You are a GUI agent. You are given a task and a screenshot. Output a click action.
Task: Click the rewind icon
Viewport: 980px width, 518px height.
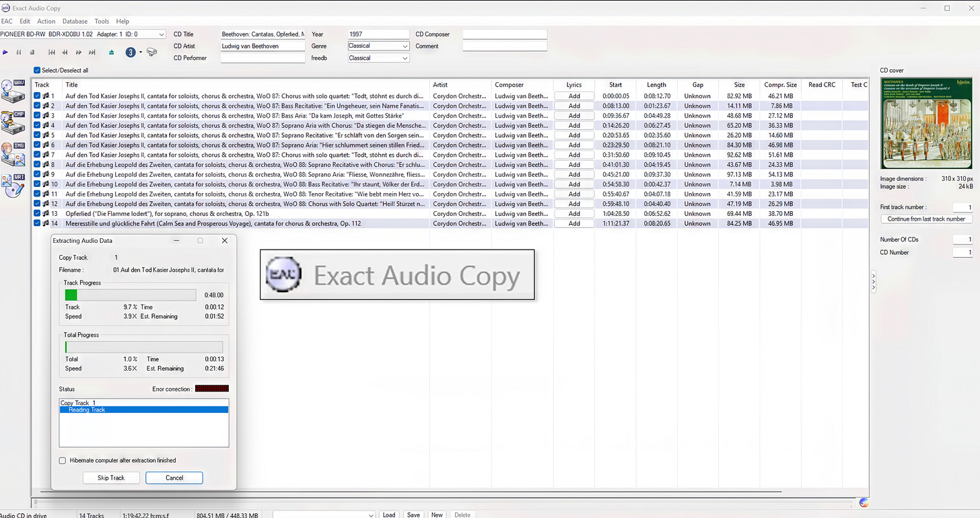65,52
